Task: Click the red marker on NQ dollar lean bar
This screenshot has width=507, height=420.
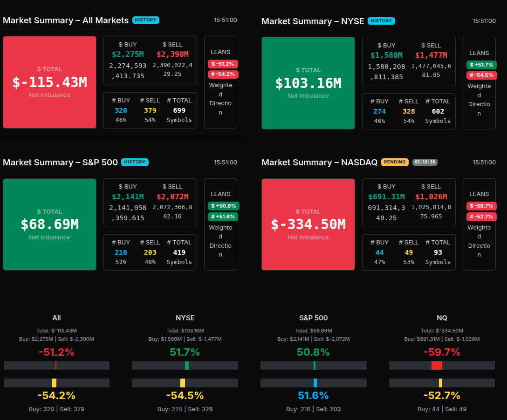Action: [437, 366]
